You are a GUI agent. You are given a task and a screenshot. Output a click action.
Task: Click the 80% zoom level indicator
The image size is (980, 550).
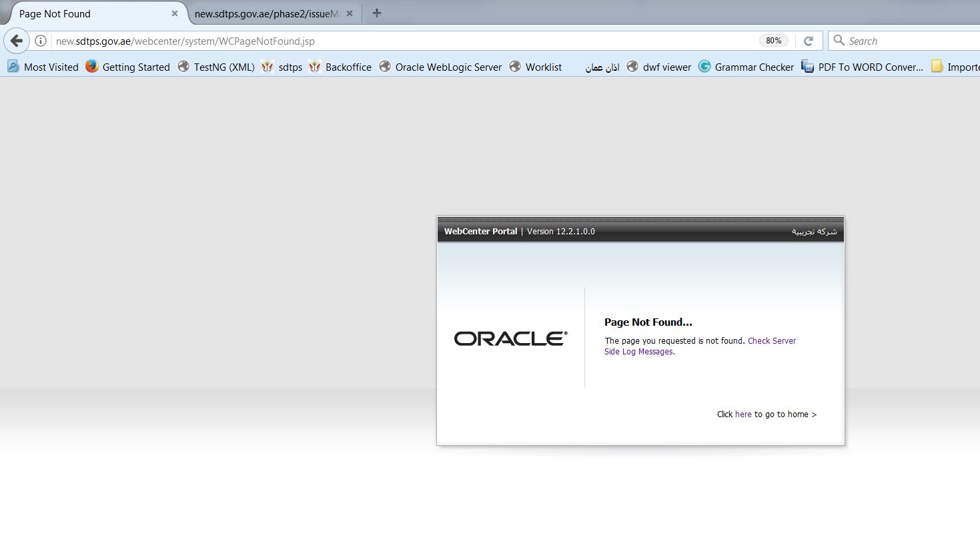pyautogui.click(x=774, y=41)
